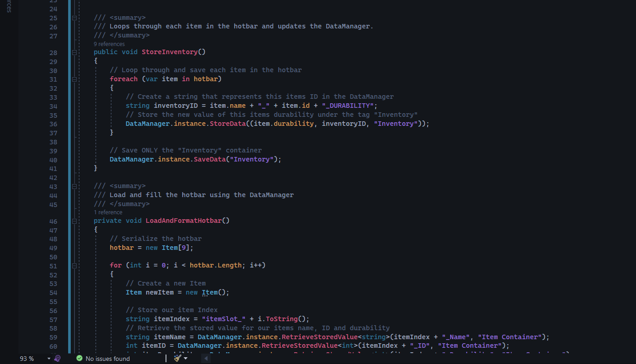Viewport: 636px width, 364px height.
Task: Click the 93 % zoom field
Action: click(27, 359)
